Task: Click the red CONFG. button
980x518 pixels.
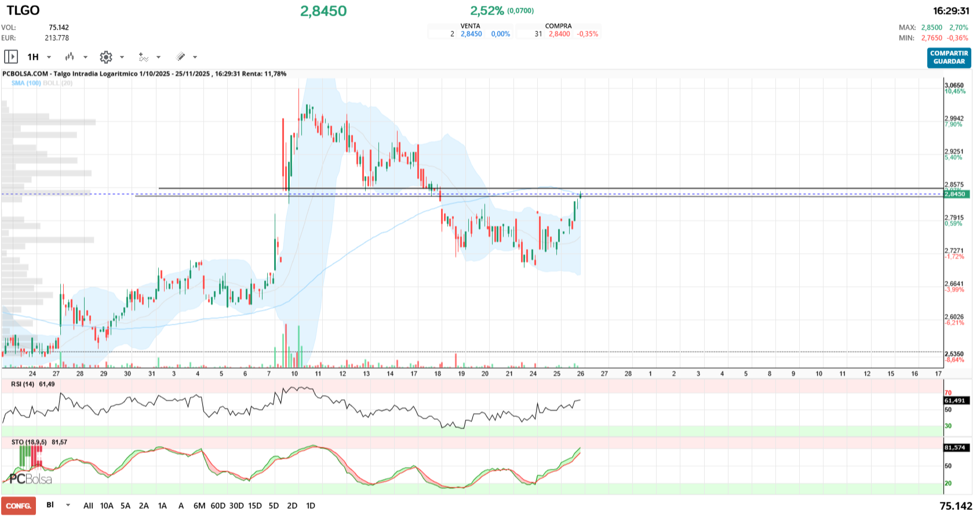Action: coord(19,506)
